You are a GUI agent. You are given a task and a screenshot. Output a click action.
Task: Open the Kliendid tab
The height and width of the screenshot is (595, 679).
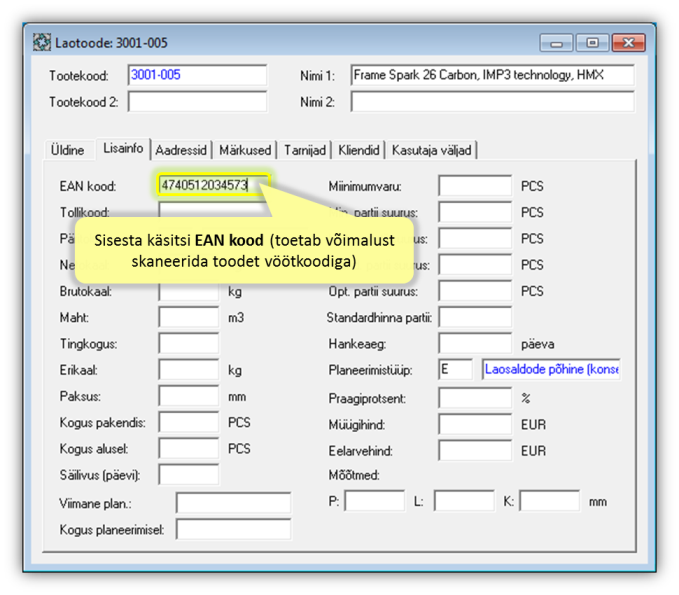tap(359, 150)
